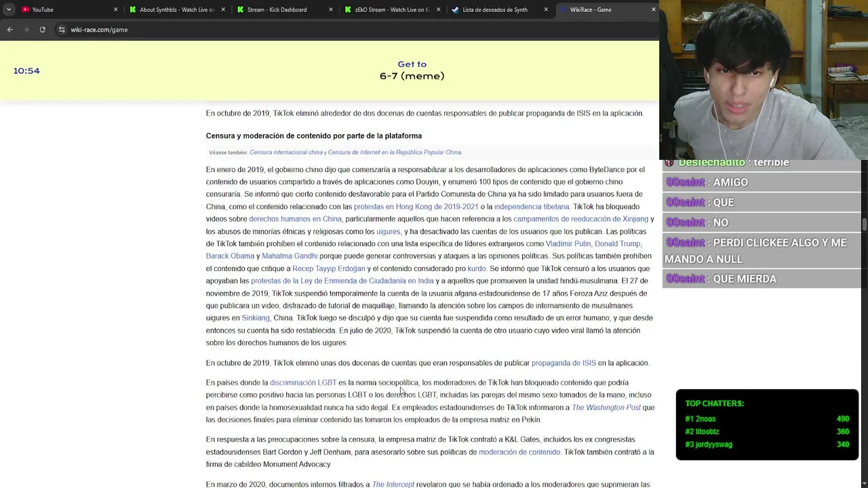Switch to the YouTube tab

point(69,9)
